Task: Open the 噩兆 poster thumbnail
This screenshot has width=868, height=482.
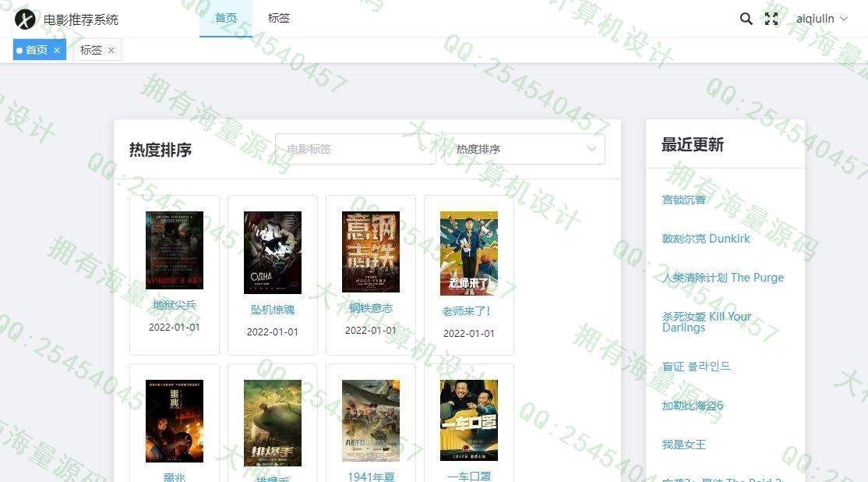Action: point(175,421)
